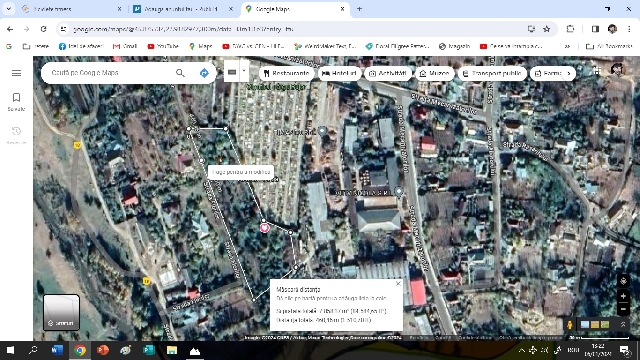Screen dimensions: 640x360
Task: Open PowerPoint from the taskbar
Action: coord(103,350)
